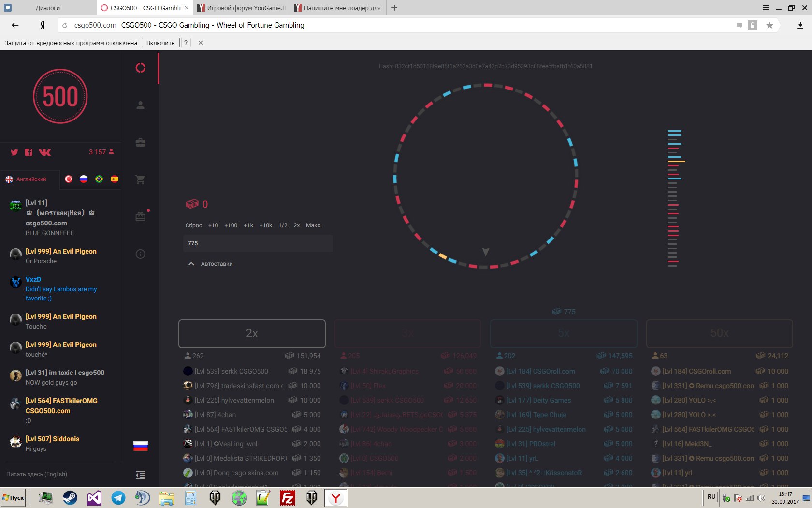Add 1k to the bet with +1k
Viewport: 812px width, 508px height.
click(x=248, y=225)
